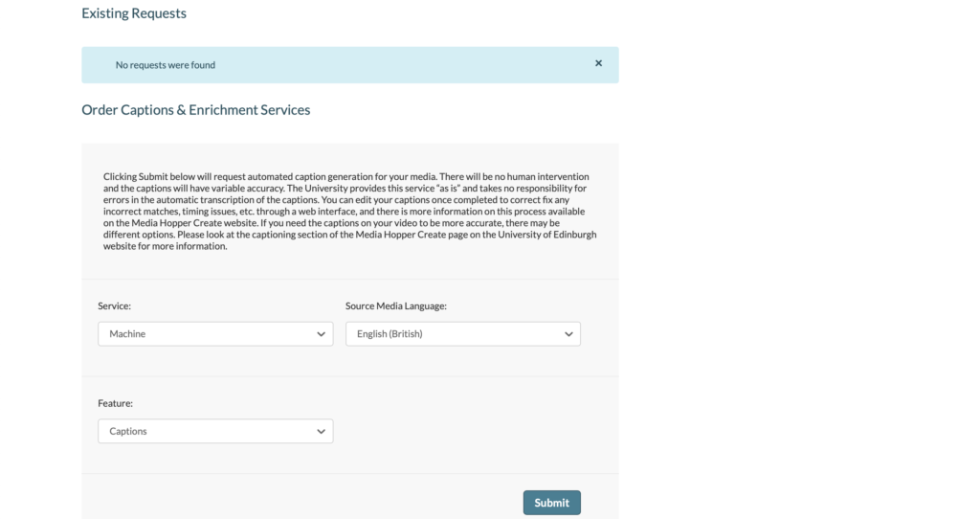The width and height of the screenshot is (980, 519).
Task: Click the "Captions" value text
Action: click(x=128, y=432)
